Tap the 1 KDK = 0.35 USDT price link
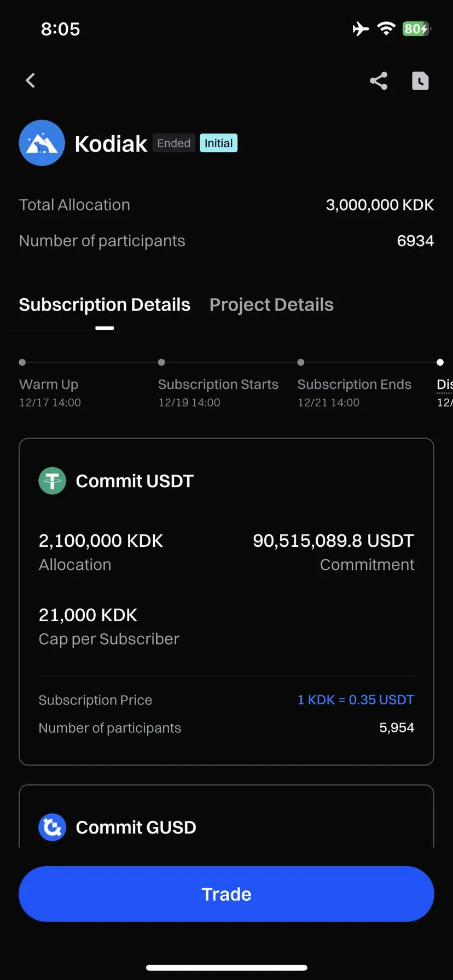 coord(356,700)
